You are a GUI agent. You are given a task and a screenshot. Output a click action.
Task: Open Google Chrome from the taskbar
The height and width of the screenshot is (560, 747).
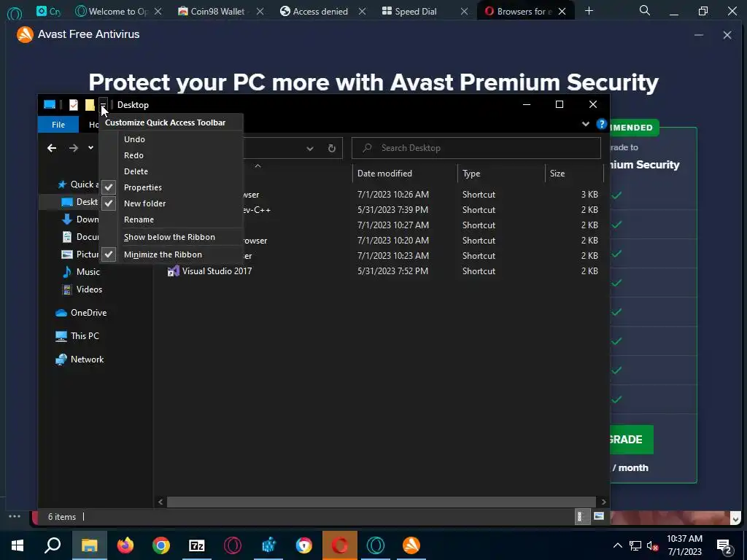tap(161, 545)
